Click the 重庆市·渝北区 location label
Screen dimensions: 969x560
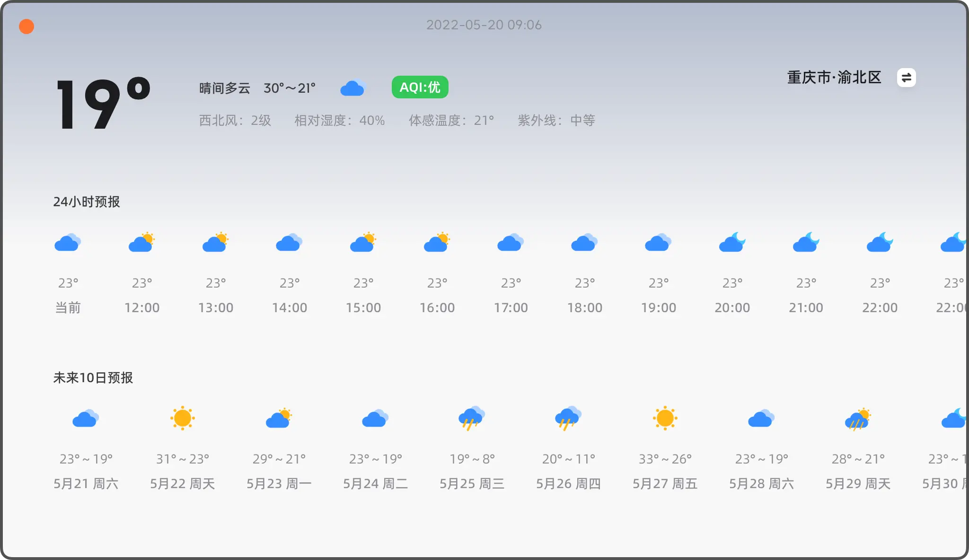coord(834,78)
